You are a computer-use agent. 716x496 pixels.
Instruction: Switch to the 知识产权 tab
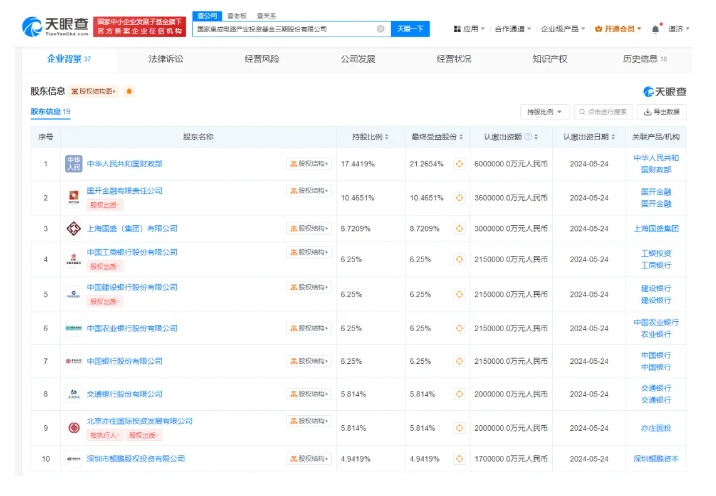(549, 59)
